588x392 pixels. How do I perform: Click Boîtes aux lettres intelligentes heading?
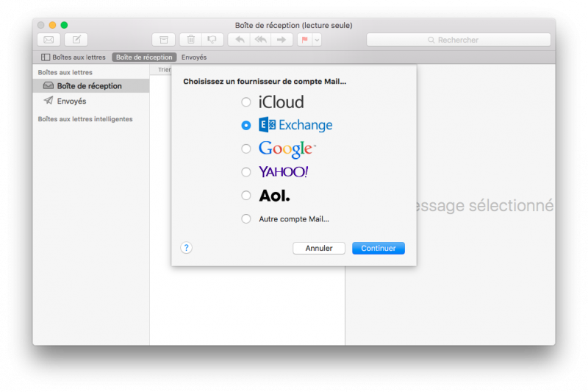(x=85, y=119)
